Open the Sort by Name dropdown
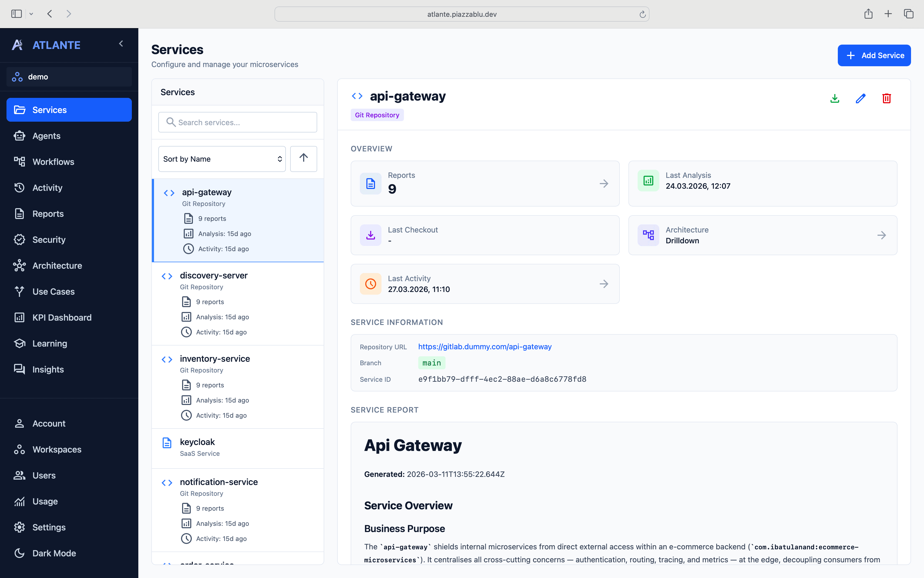The image size is (924, 578). point(222,159)
